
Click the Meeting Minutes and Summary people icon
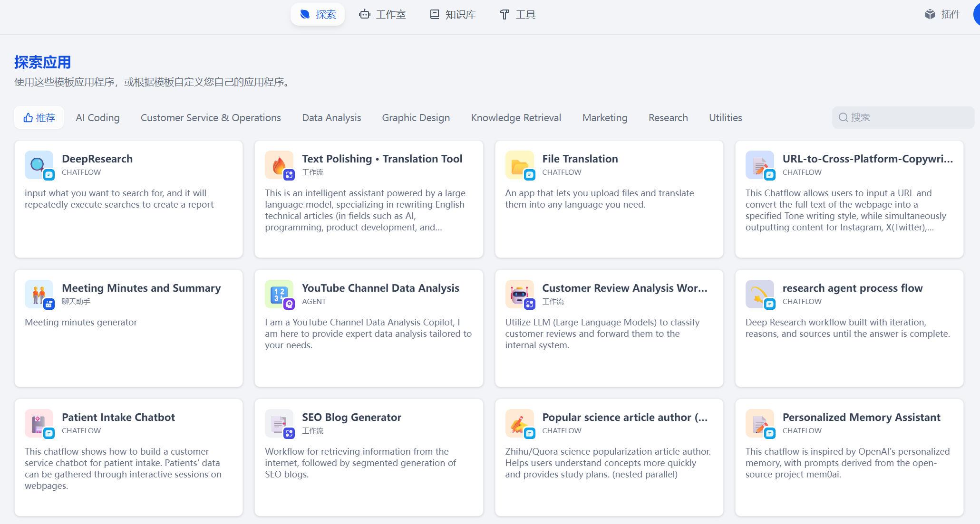pyautogui.click(x=39, y=294)
